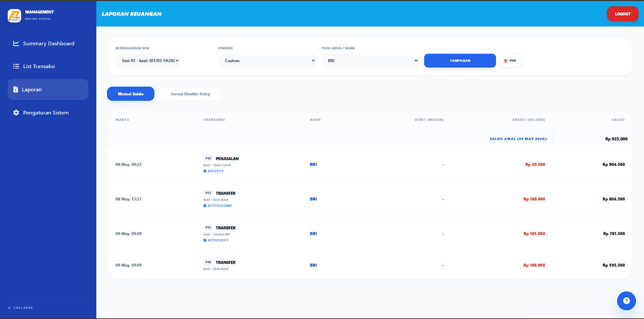644x319 pixels.
Task: Click the List Transaksi list icon
Action: click(16, 66)
